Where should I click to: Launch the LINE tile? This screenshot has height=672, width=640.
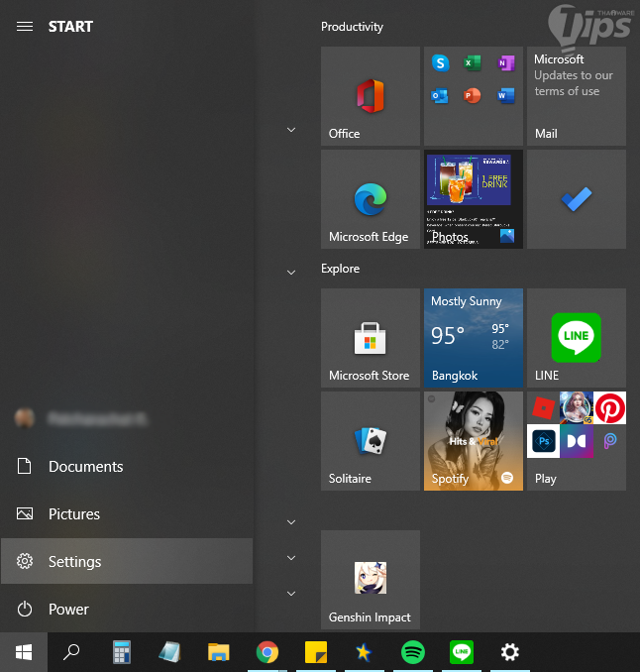tap(577, 338)
